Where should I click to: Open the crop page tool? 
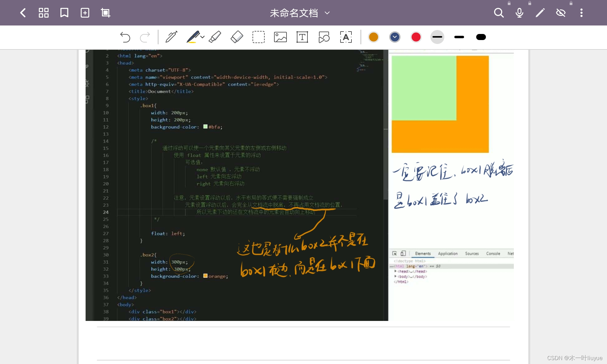106,13
